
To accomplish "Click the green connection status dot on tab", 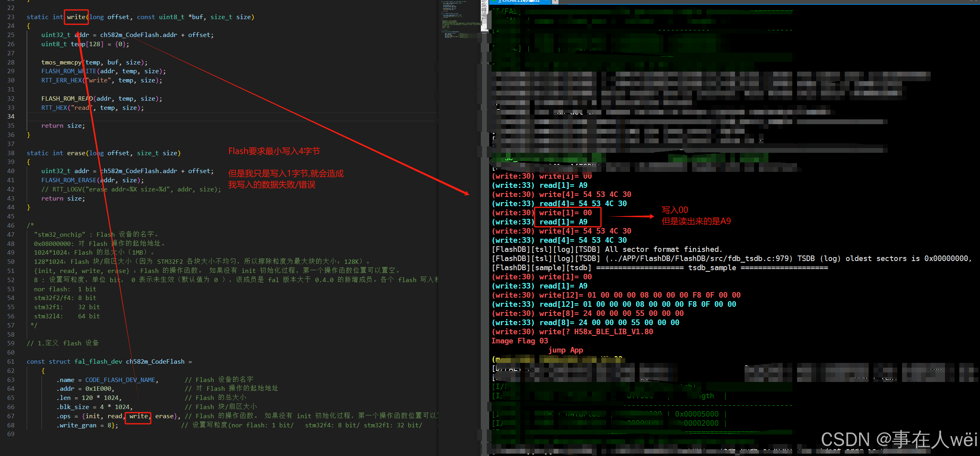I will 494,1.
